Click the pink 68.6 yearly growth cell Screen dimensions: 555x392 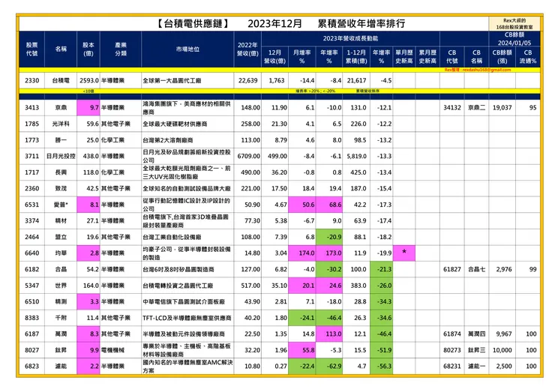pyautogui.click(x=329, y=205)
